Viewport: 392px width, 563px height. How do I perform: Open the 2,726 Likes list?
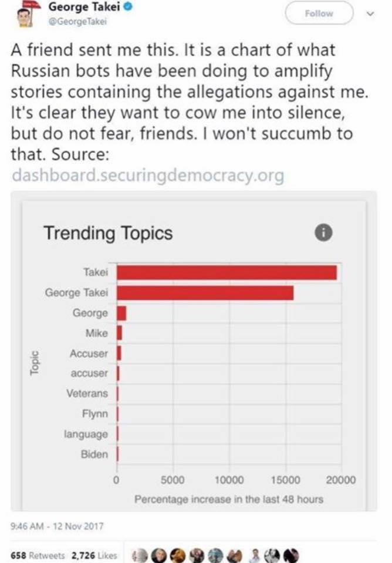(x=94, y=555)
